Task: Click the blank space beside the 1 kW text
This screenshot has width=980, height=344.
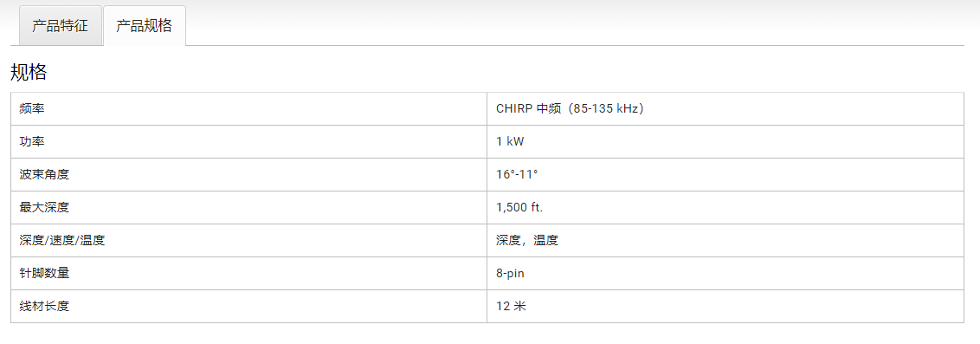Action: [x=744, y=141]
